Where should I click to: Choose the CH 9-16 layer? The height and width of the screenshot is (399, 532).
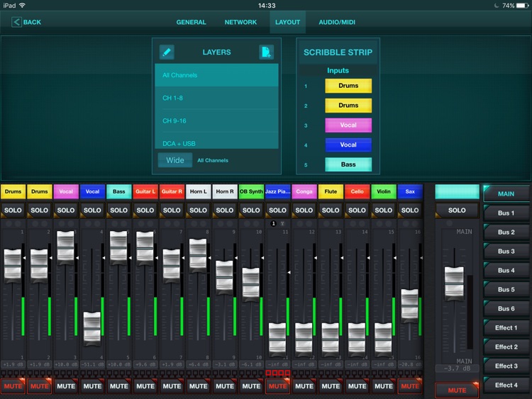[x=216, y=120]
